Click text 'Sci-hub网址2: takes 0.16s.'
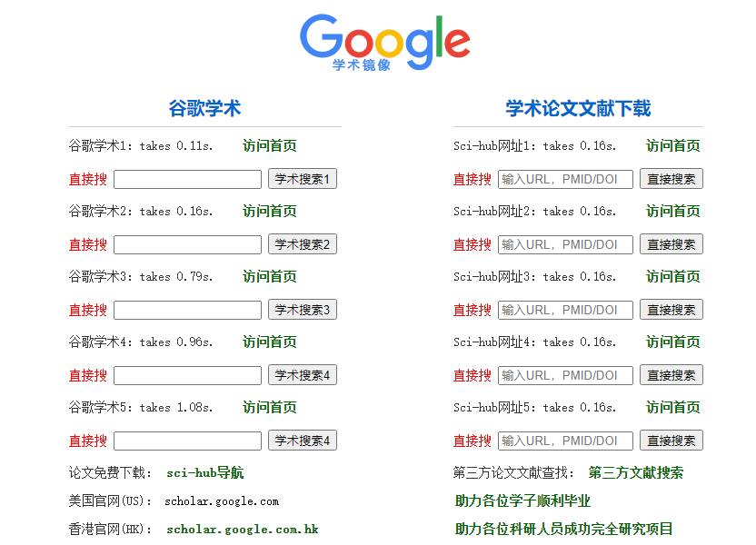Screen dimensions: 756x545 tap(534, 211)
